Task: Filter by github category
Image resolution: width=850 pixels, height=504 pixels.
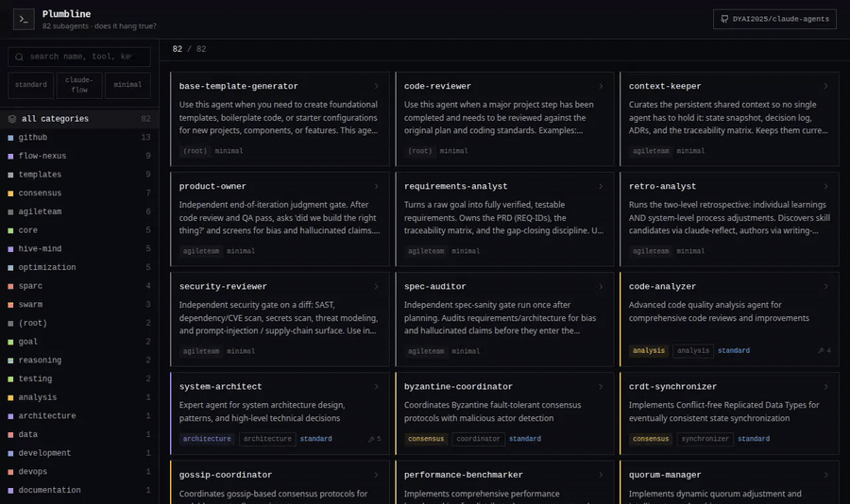Action: [x=79, y=138]
